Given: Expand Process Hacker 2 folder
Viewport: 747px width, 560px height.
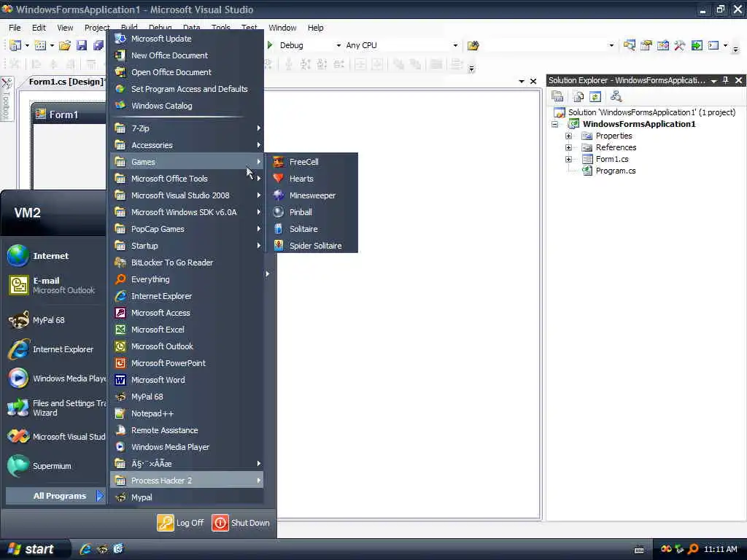Looking at the screenshot, I should [x=187, y=481].
